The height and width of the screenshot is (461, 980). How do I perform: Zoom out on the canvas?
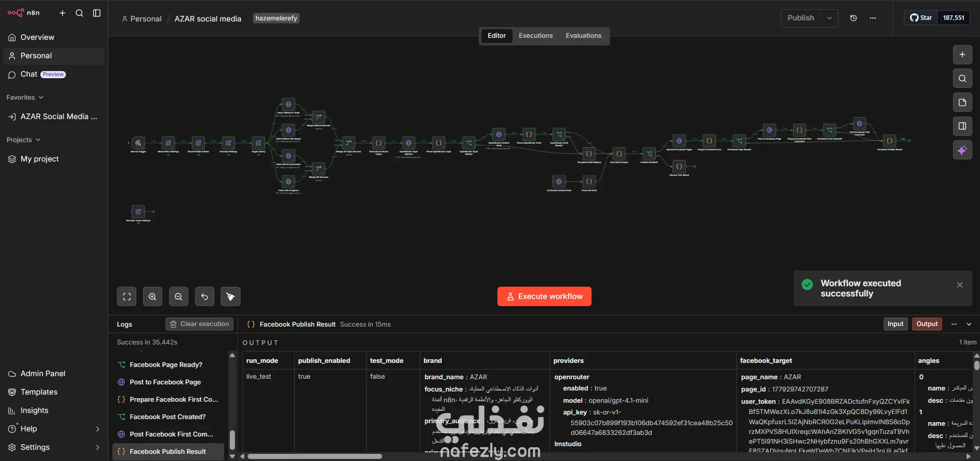(x=179, y=296)
